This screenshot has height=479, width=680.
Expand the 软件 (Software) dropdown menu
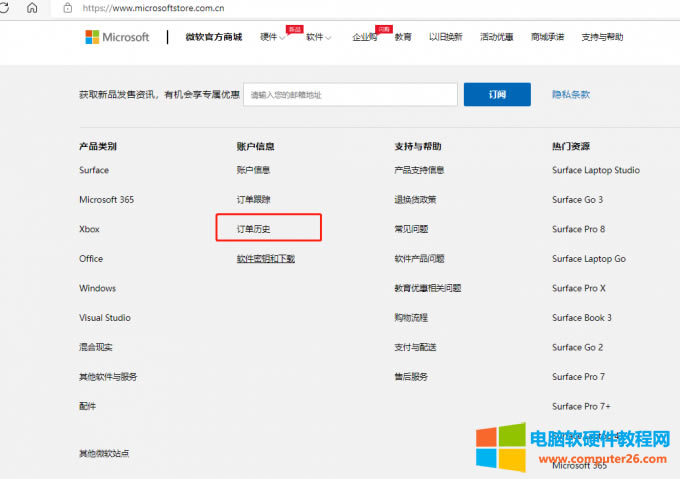tap(318, 37)
